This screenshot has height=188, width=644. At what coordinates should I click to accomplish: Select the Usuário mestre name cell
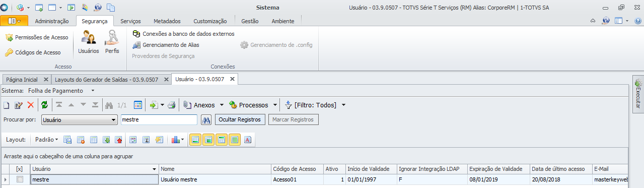pos(215,179)
